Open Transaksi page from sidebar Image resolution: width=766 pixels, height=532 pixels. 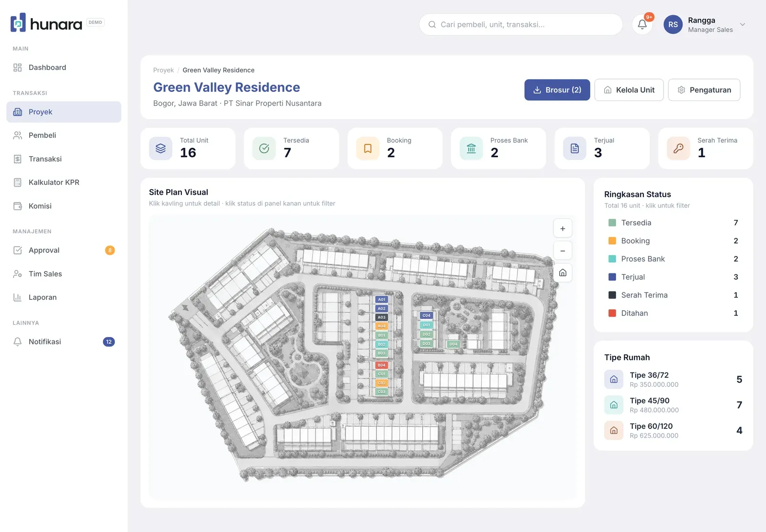[x=64, y=159]
